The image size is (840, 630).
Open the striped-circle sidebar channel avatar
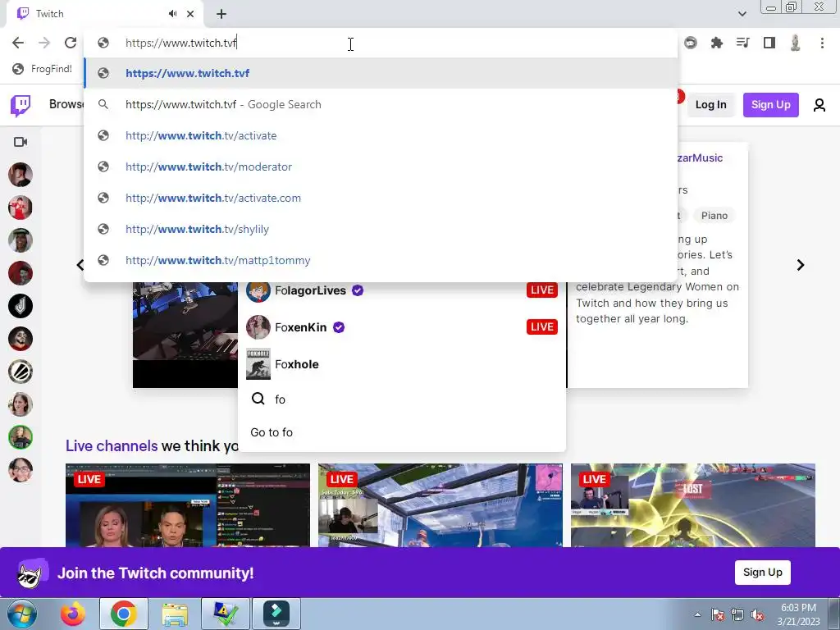coord(21,372)
